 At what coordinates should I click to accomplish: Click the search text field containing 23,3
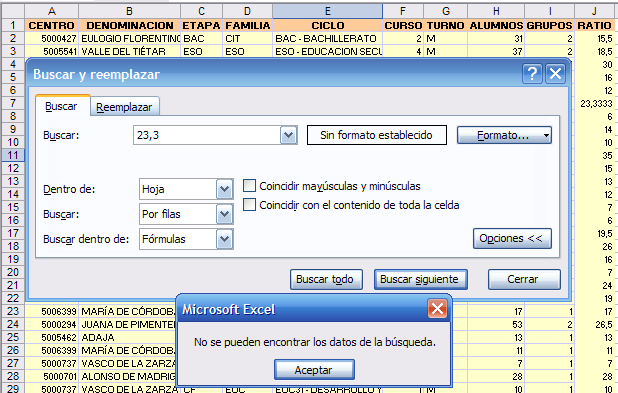coord(207,135)
